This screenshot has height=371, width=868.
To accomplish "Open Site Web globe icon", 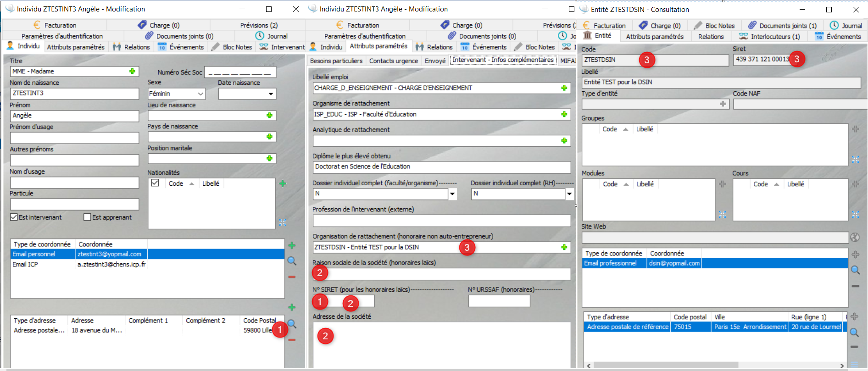I will [855, 238].
